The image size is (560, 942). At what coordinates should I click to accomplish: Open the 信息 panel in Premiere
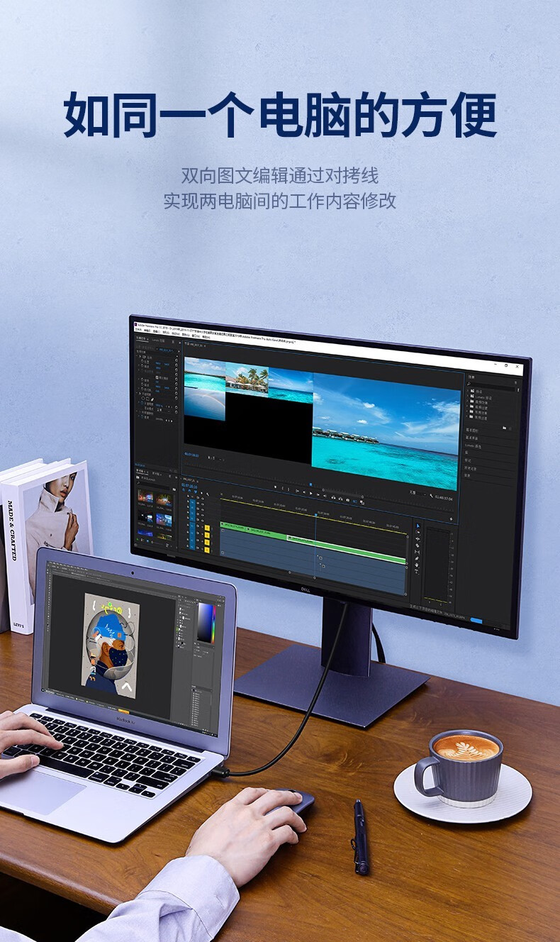tap(467, 475)
